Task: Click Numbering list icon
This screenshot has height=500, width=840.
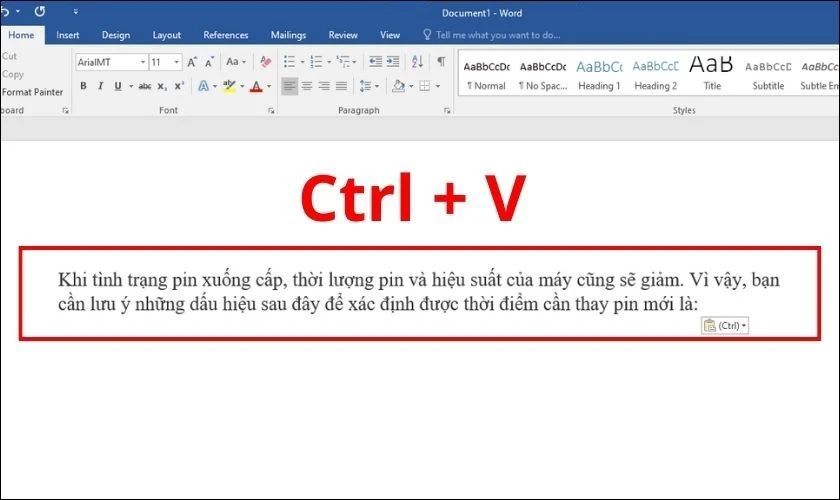Action: pos(316,62)
